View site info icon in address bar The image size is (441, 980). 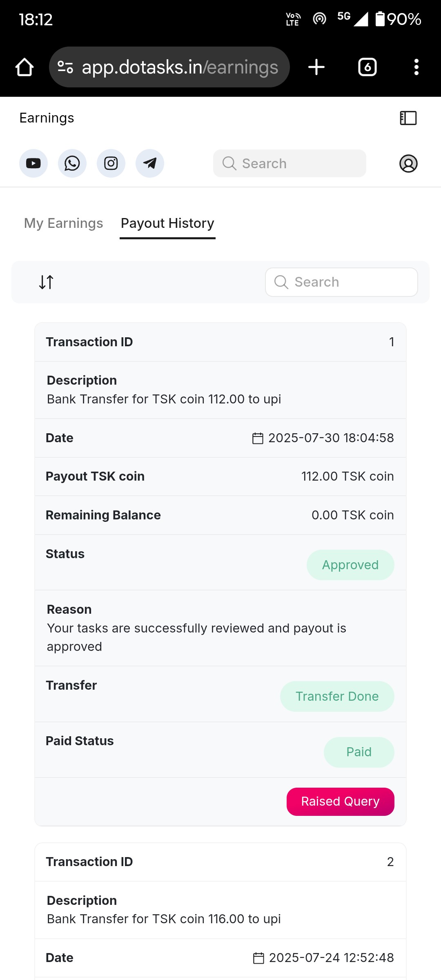[x=65, y=67]
